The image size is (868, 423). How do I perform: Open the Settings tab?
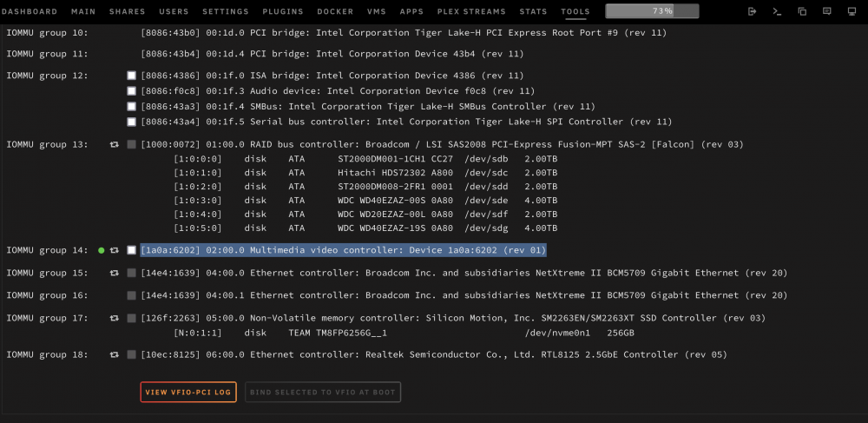[226, 11]
